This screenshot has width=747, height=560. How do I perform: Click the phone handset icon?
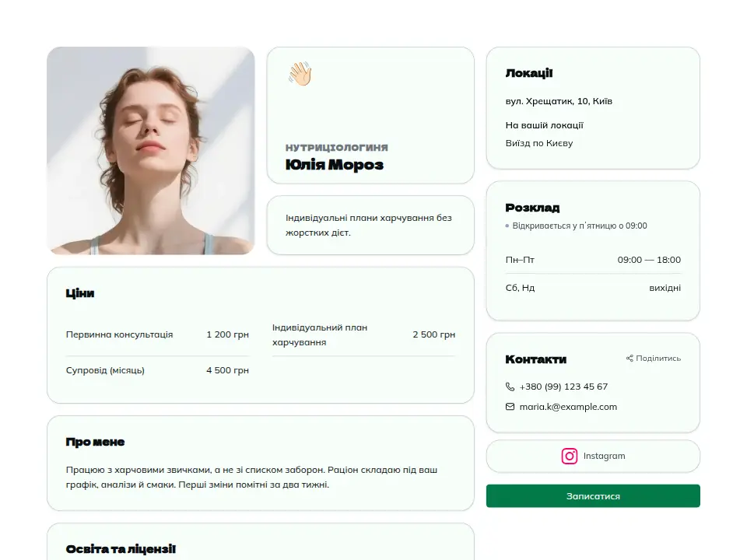[x=510, y=387]
